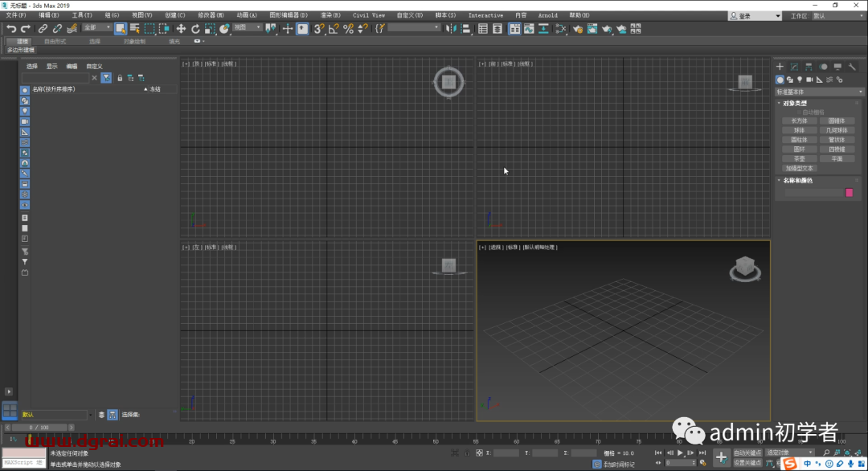868x471 pixels.
Task: Open the Hierarchy panel tab icon
Action: [809, 67]
